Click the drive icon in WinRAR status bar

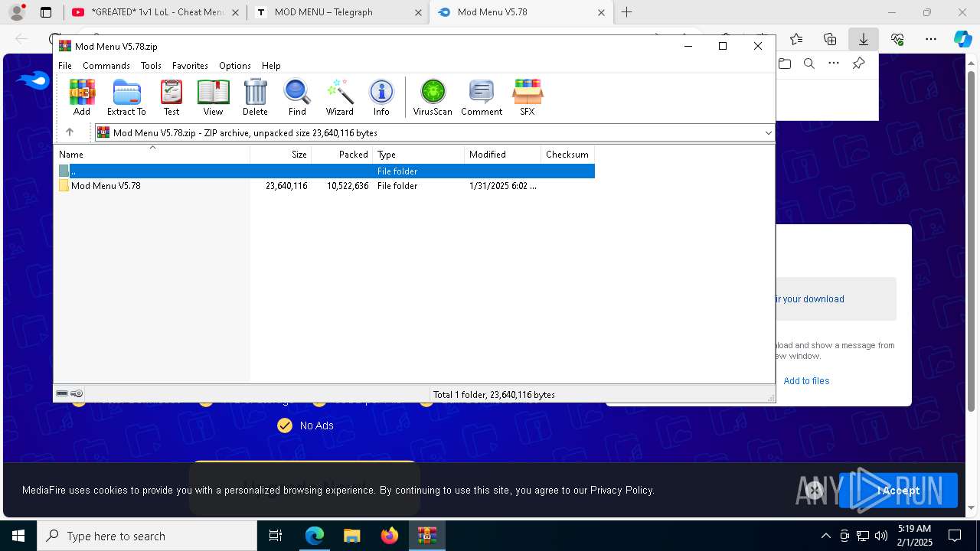point(63,394)
